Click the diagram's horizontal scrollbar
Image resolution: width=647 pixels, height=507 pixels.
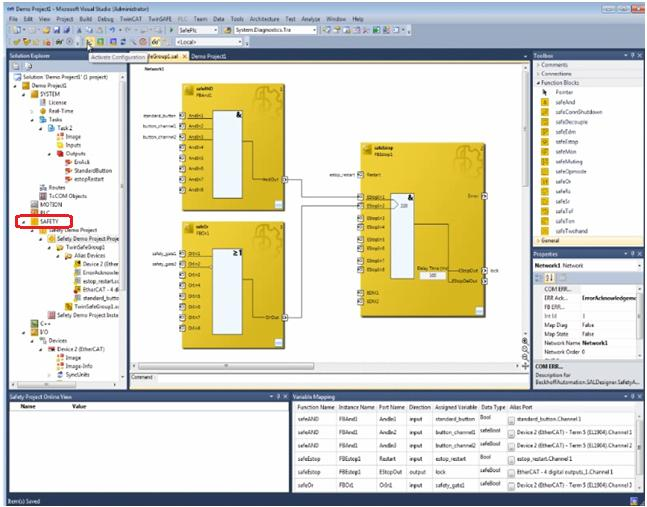click(x=226, y=366)
